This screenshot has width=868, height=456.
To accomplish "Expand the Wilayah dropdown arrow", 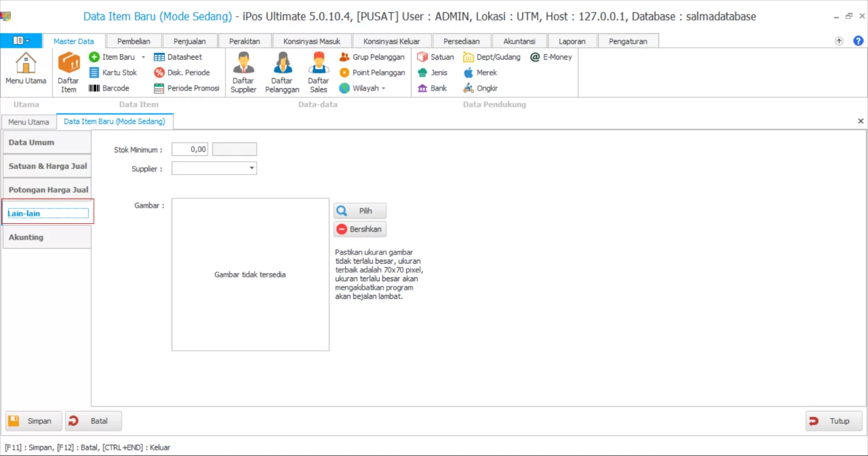I will point(383,88).
